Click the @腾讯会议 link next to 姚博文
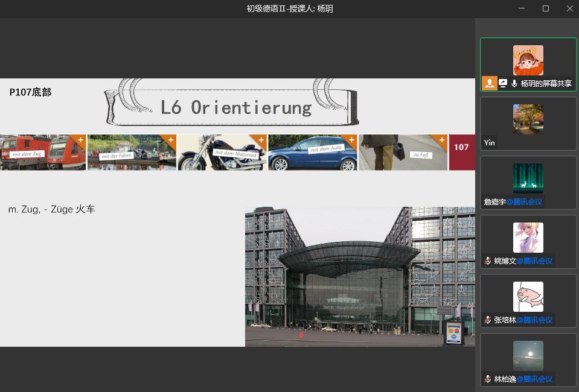 [x=534, y=261]
